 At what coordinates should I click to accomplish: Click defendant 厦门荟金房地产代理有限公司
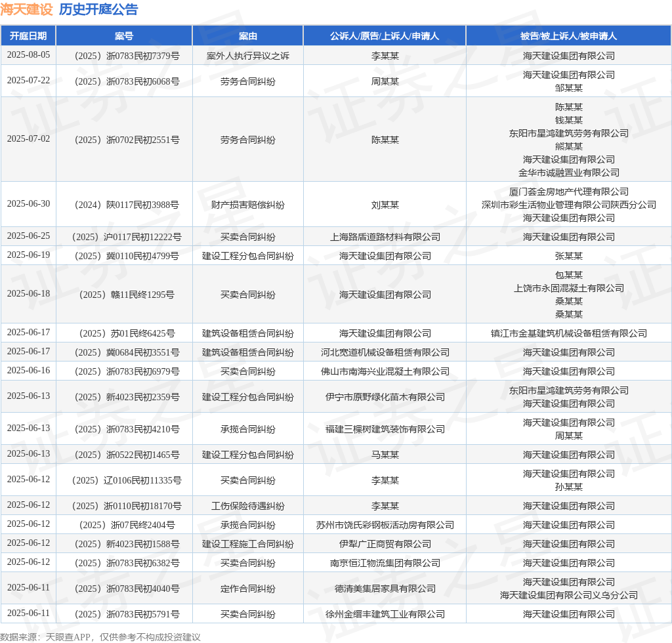click(569, 192)
